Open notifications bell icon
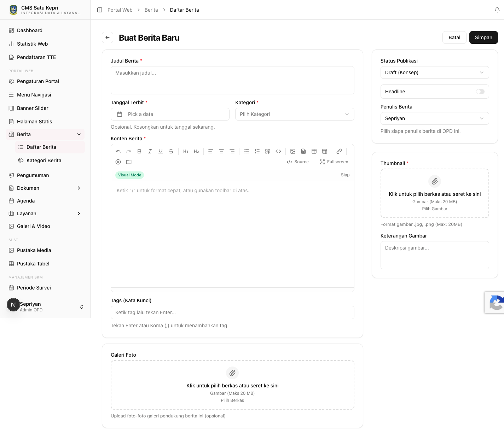Viewport: 504px width, 445px height. coord(497,10)
